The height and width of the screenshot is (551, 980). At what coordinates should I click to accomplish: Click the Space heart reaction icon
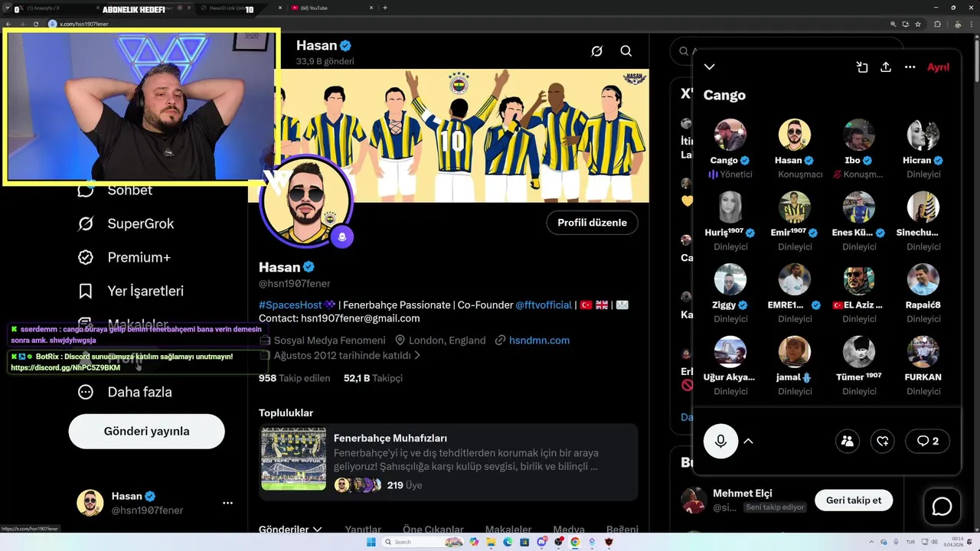(883, 441)
